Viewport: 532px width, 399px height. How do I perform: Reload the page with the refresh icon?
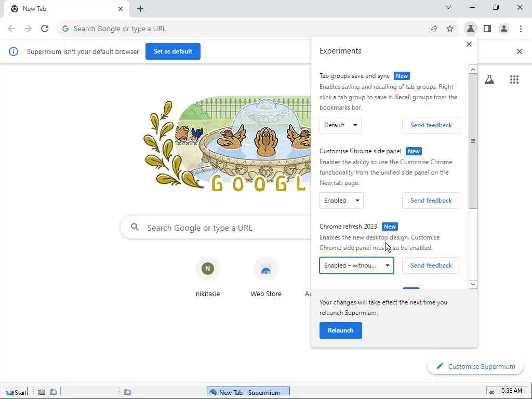(x=45, y=29)
